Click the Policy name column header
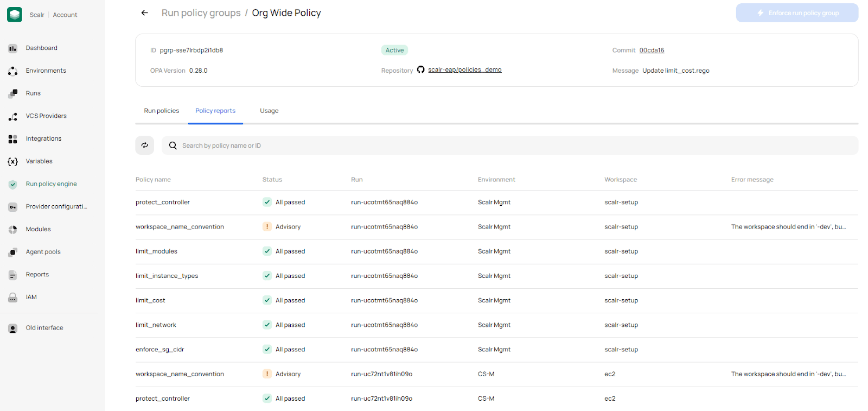 (x=153, y=180)
